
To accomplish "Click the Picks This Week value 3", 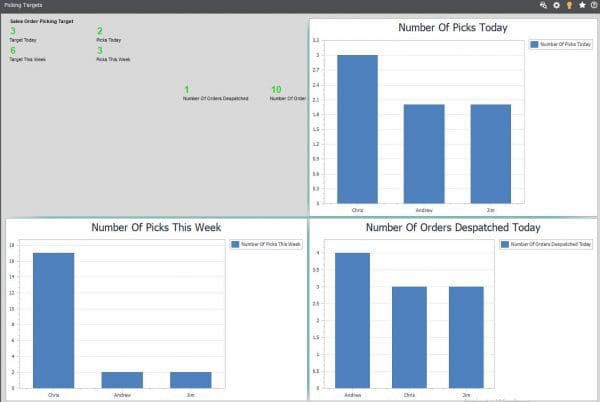I will click(99, 50).
